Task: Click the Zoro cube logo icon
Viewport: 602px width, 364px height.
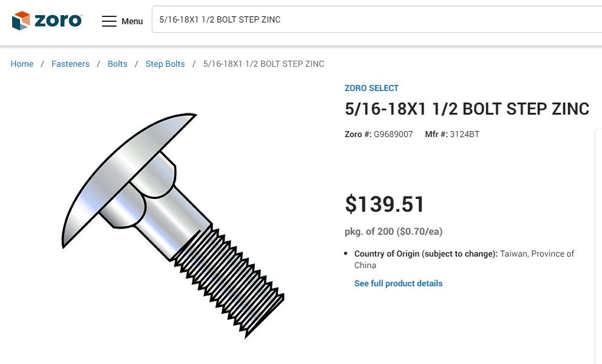Action: pyautogui.click(x=21, y=21)
